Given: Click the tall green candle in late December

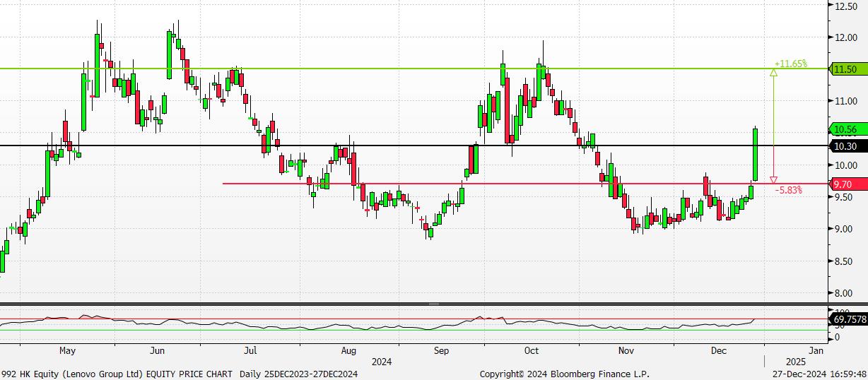Looking at the screenshot, I should click(756, 154).
